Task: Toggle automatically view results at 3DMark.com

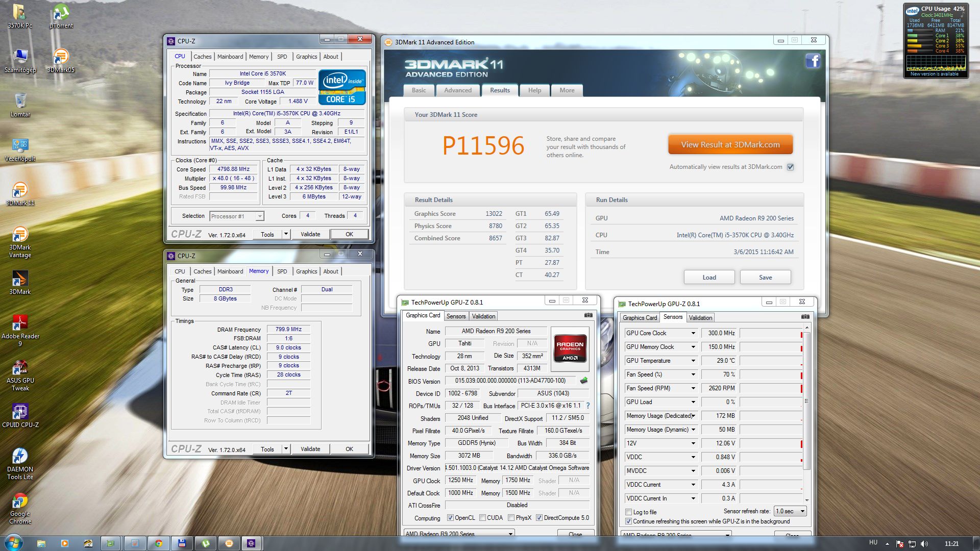Action: (790, 167)
